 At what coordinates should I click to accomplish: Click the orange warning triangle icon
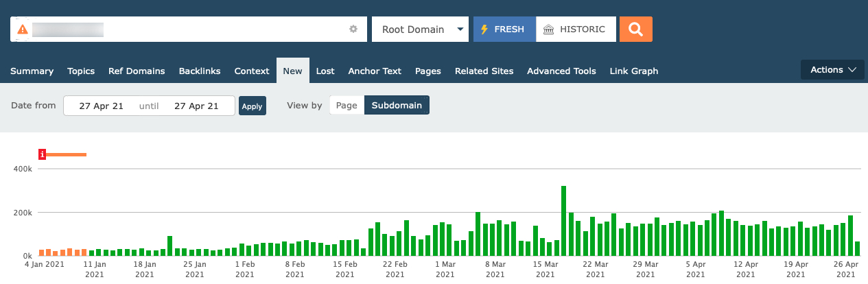coord(23,29)
